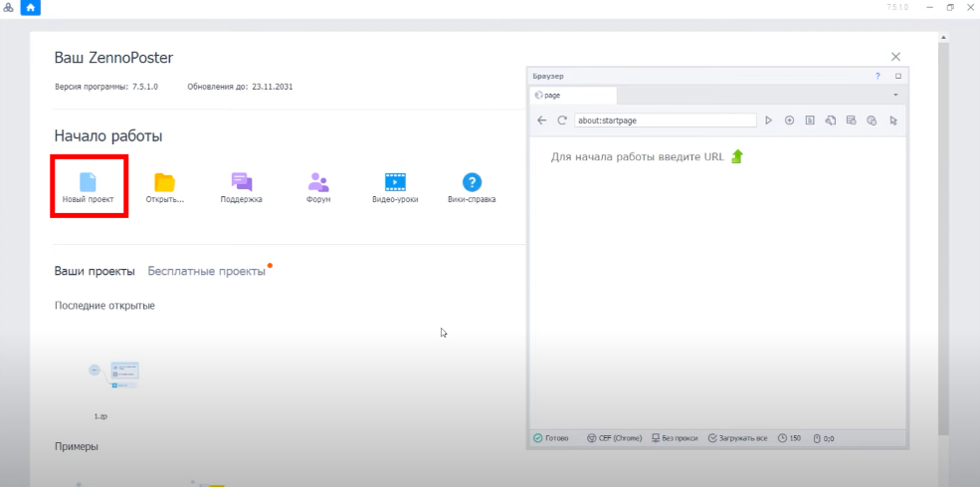The height and width of the screenshot is (487, 980).
Task: Click the Готово status indicator
Action: coord(550,438)
